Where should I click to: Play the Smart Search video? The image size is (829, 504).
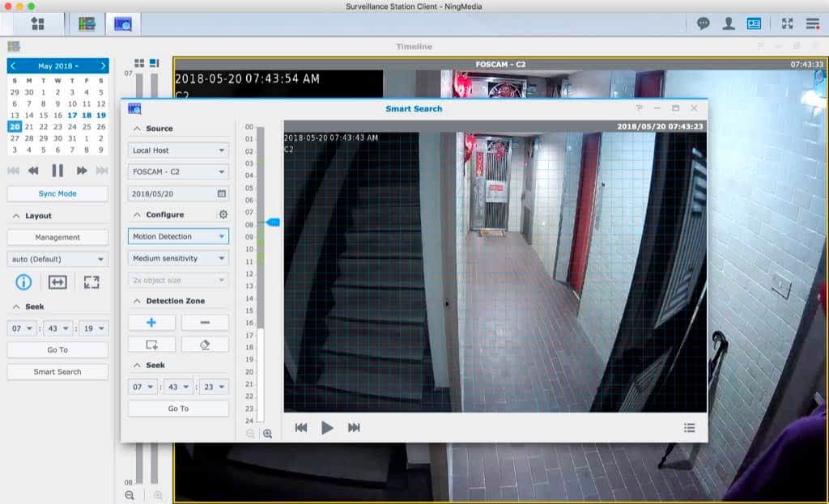[327, 428]
